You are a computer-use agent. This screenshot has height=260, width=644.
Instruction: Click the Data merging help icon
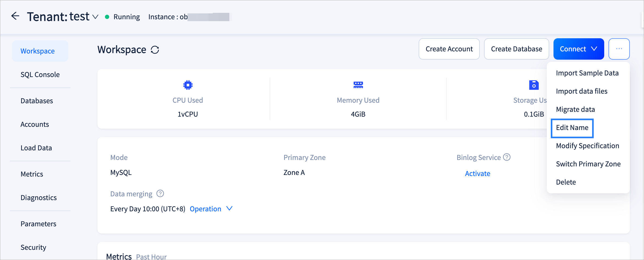point(160,193)
